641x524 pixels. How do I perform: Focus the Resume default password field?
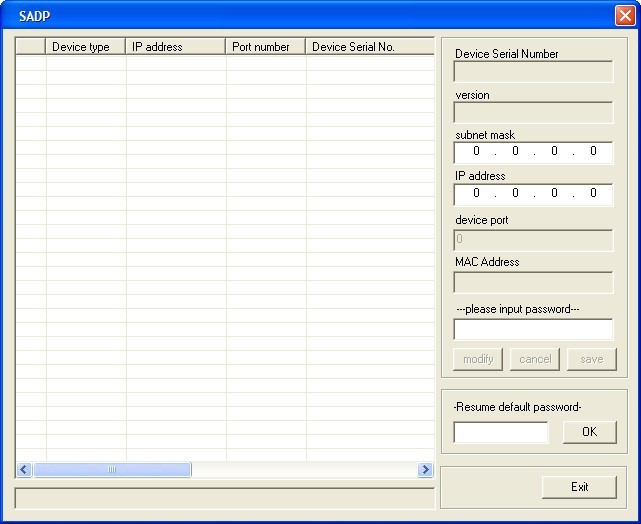point(501,432)
